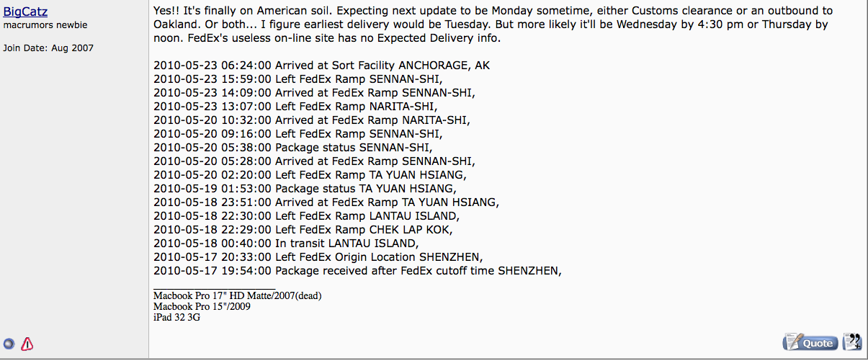The image size is (868, 361).
Task: Click the multi-quote icon beside Quote
Action: (x=852, y=342)
